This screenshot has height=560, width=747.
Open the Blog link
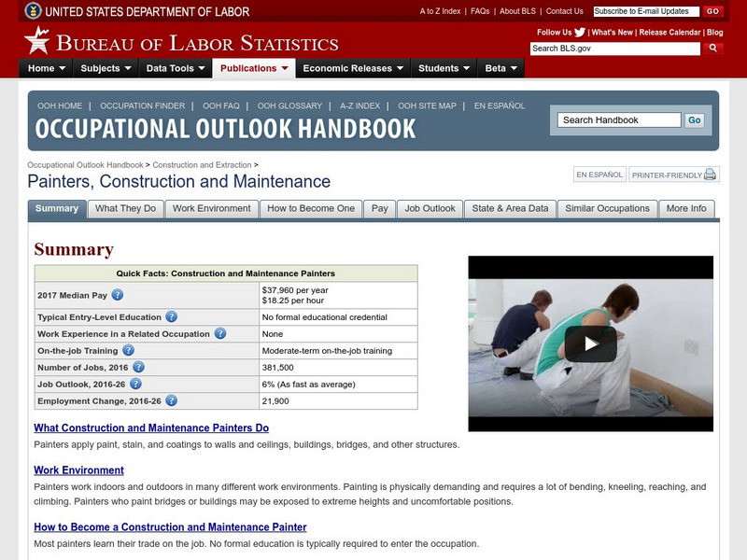click(714, 33)
